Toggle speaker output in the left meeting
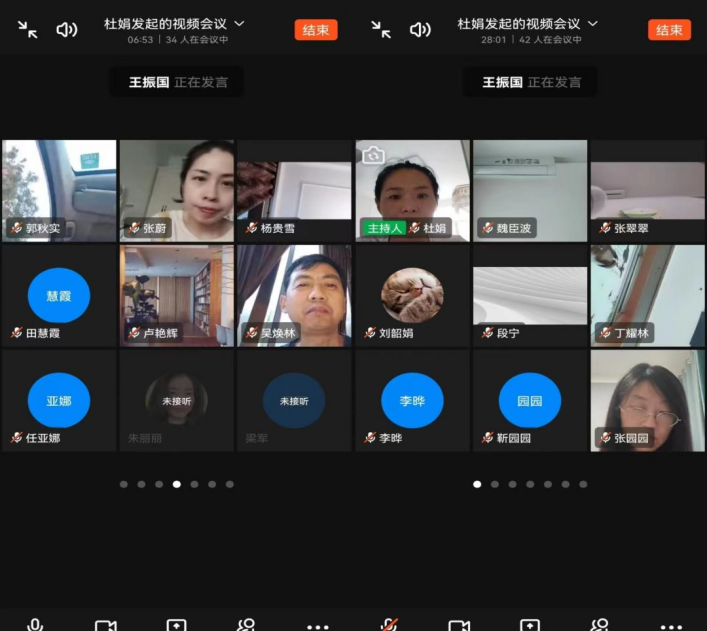The height and width of the screenshot is (631, 707). 67,30
